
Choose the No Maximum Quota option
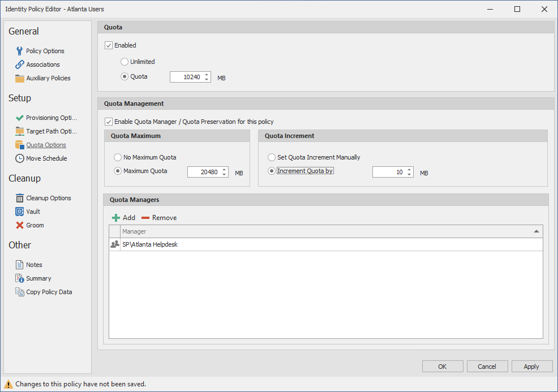coord(118,157)
